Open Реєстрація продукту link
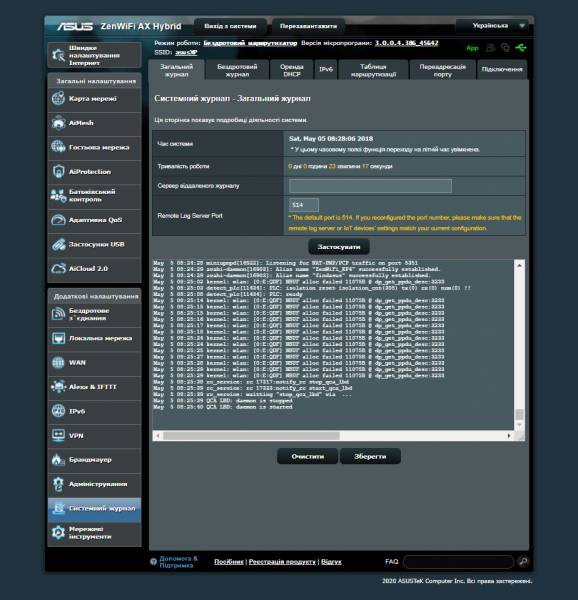The height and width of the screenshot is (600, 578). coord(282,562)
